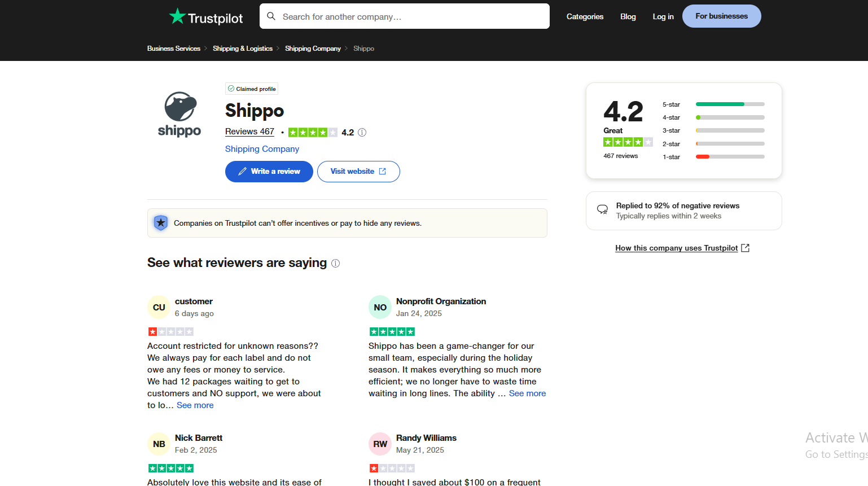Click the Shippo breadcrumb text
The image size is (868, 486).
coord(363,49)
